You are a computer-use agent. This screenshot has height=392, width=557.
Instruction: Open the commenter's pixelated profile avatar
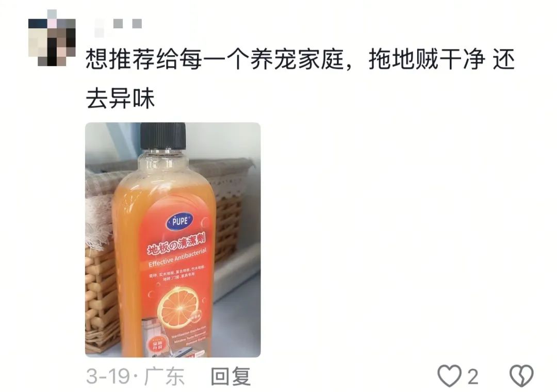52,38
